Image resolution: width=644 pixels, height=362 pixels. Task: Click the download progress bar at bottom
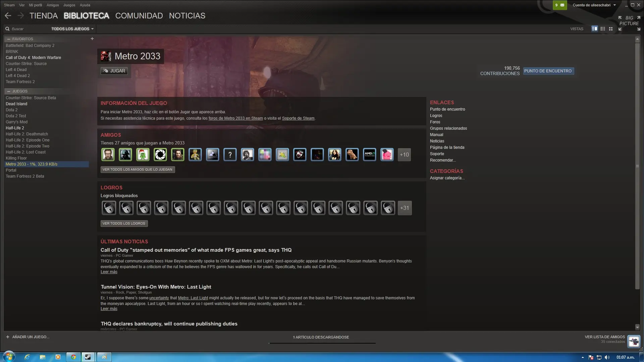322,343
